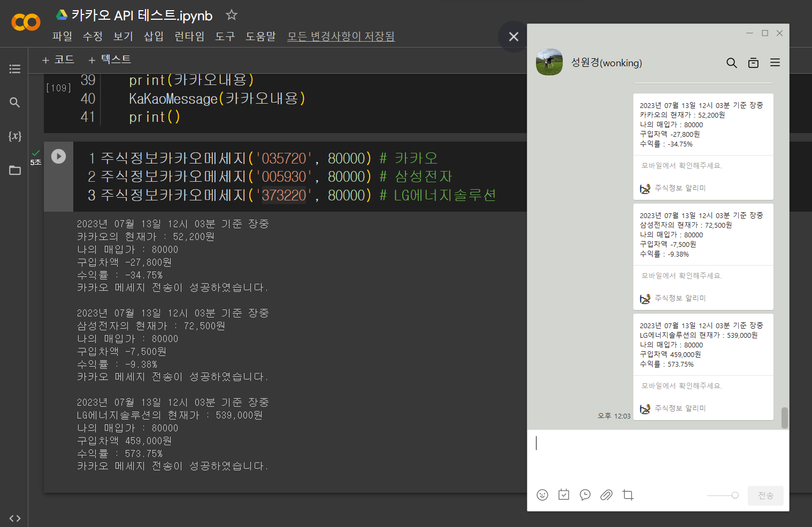Image resolution: width=812 pixels, height=527 pixels.
Task: Click output text 수익률 : 573.75%
Action: pyautogui.click(x=119, y=453)
